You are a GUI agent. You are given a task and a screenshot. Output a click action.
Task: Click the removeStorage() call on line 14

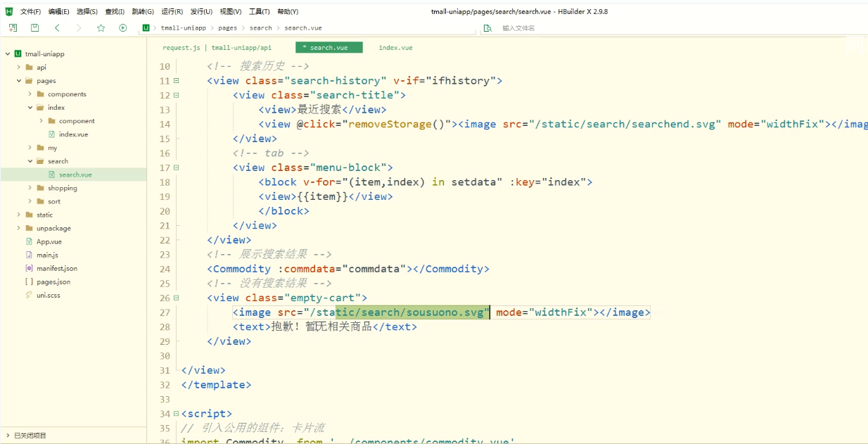point(397,125)
